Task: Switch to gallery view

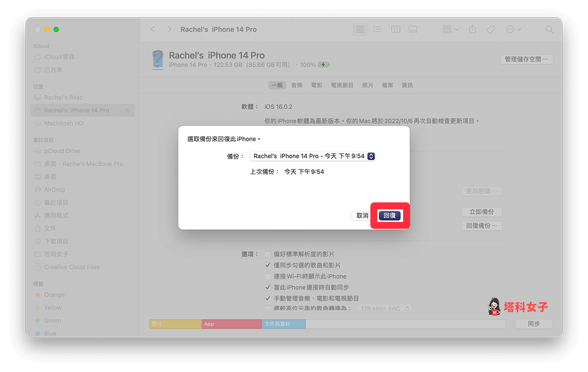Action: 413,29
